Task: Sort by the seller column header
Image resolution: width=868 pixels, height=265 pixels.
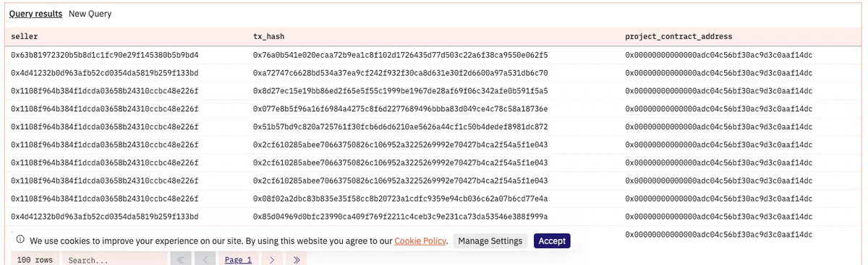Action: (x=25, y=36)
